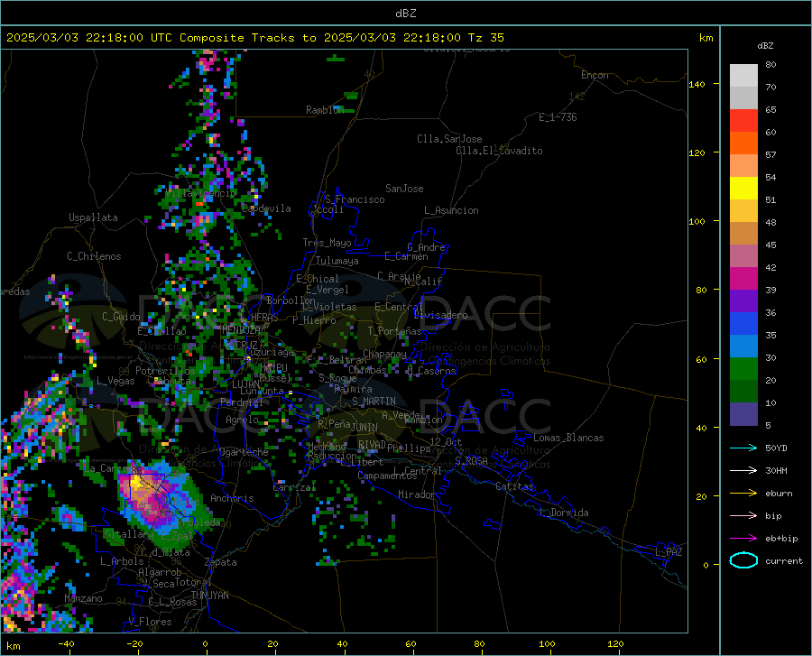This screenshot has width=812, height=656.
Task: Click the SanJose map label
Action: pyautogui.click(x=404, y=189)
